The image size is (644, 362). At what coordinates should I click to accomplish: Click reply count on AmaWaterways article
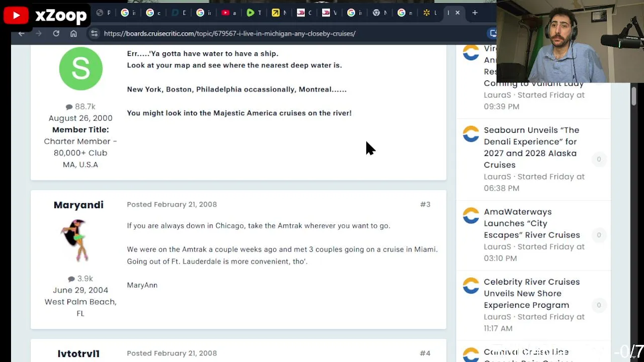tap(599, 235)
